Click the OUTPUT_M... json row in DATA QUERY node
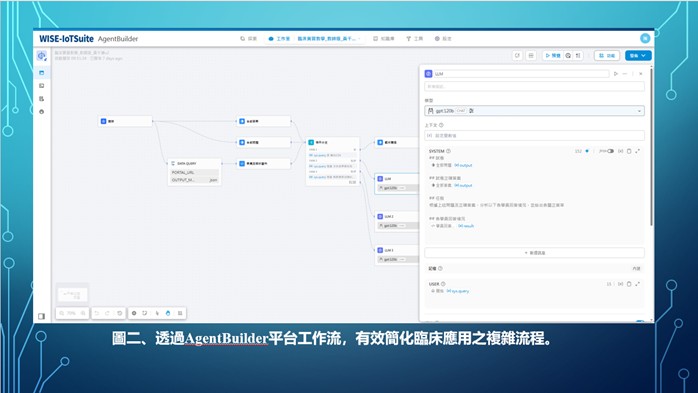 click(195, 180)
